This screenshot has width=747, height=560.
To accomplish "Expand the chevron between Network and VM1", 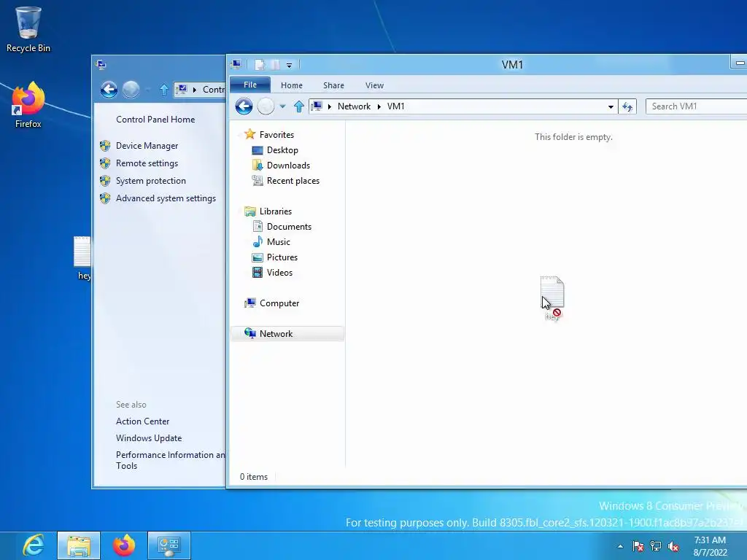I will point(379,106).
